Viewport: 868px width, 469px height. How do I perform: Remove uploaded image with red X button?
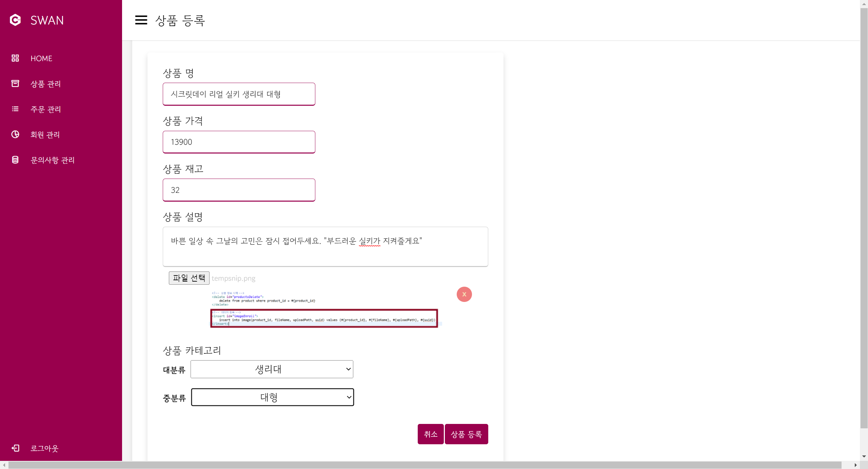click(464, 294)
